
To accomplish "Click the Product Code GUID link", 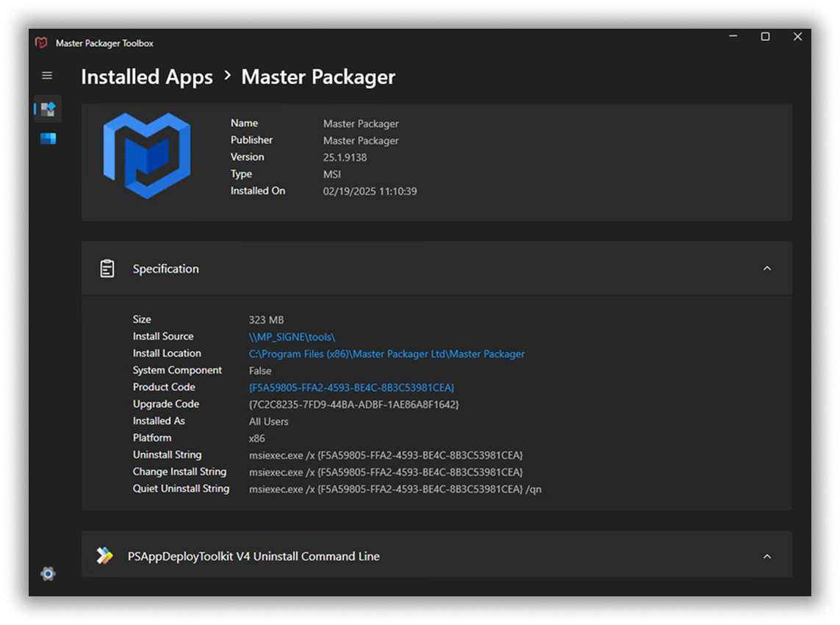I will (x=352, y=387).
